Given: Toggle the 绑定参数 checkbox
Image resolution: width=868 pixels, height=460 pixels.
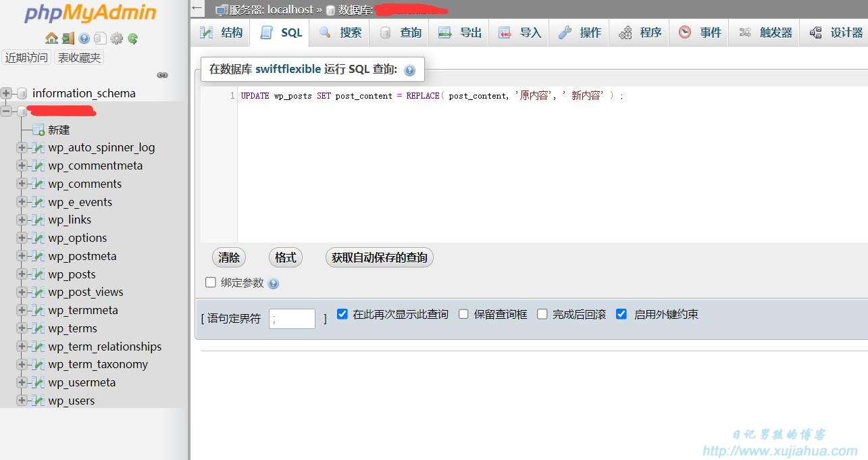Looking at the screenshot, I should 211,282.
